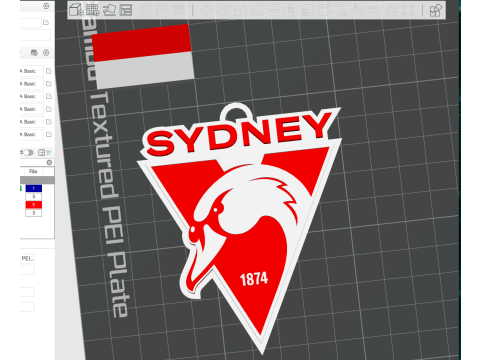Click the Add plate grid icon
Image resolution: width=480 pixels, height=360 pixels.
click(93, 10)
